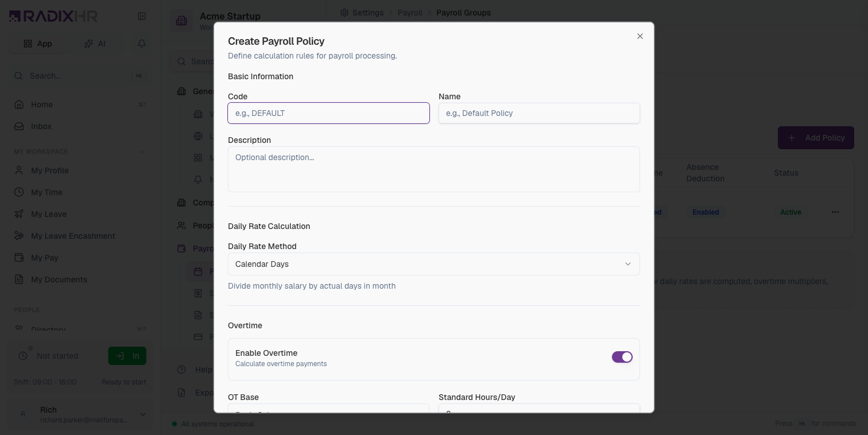
Task: Click the clock-in In button
Action: pos(127,356)
